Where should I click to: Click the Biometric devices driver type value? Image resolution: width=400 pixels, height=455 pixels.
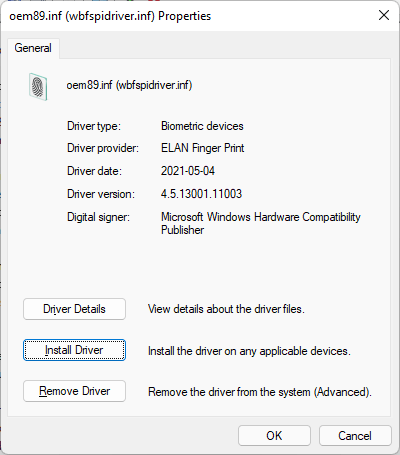pyautogui.click(x=202, y=126)
